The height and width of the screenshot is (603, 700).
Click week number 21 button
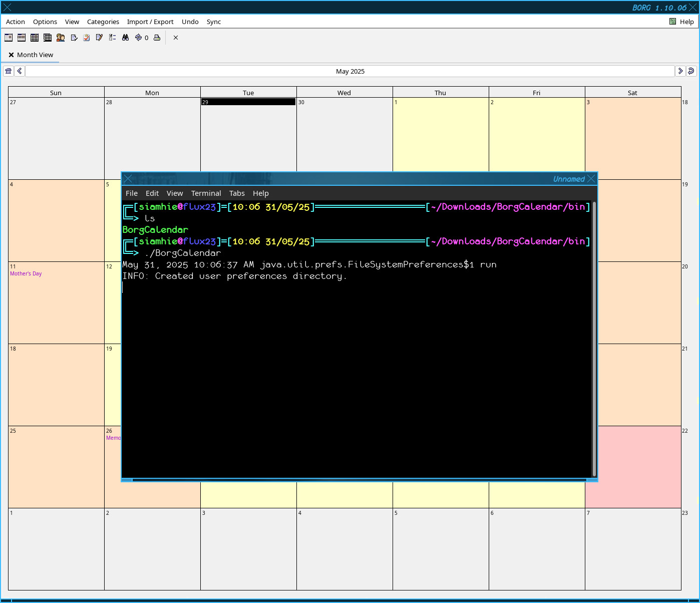click(x=685, y=349)
